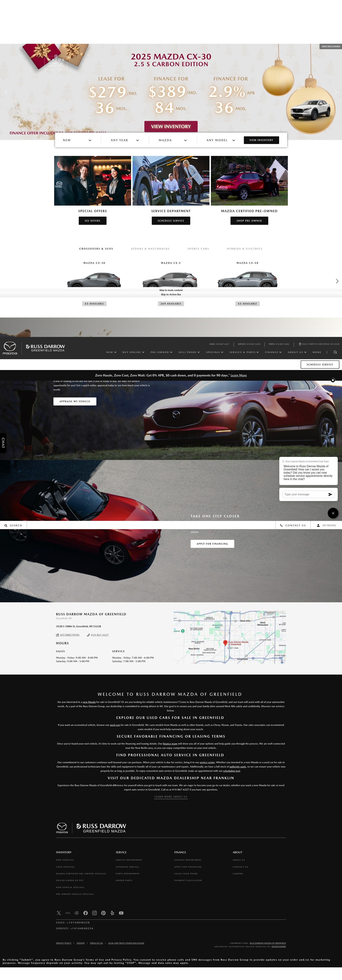Expand the Mazda make dropdown
Image resolution: width=342 pixels, height=980 pixels.
coord(173,140)
